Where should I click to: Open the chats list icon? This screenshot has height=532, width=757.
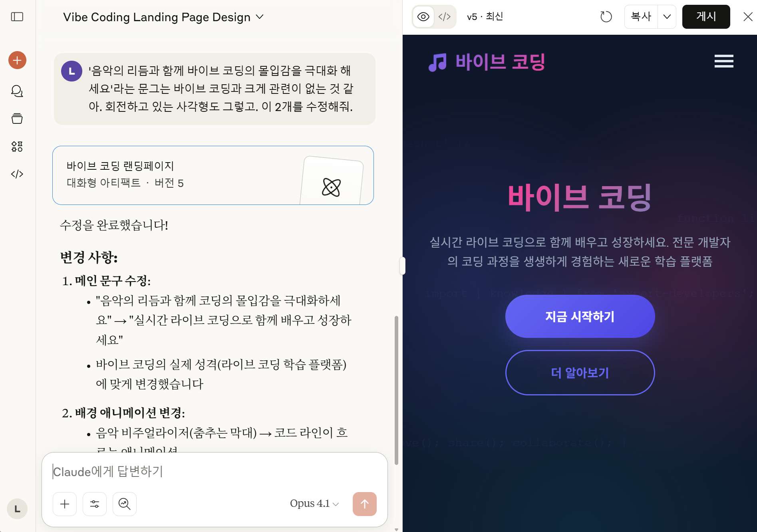pos(17,91)
